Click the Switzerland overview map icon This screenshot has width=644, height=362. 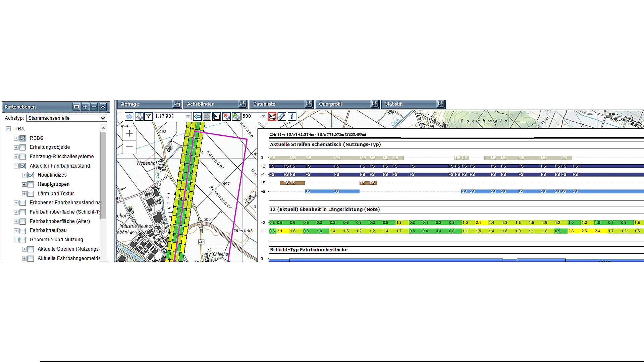click(x=129, y=116)
